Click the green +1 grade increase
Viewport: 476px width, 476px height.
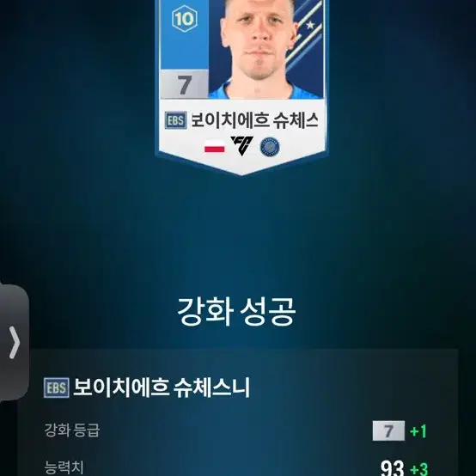(418, 431)
